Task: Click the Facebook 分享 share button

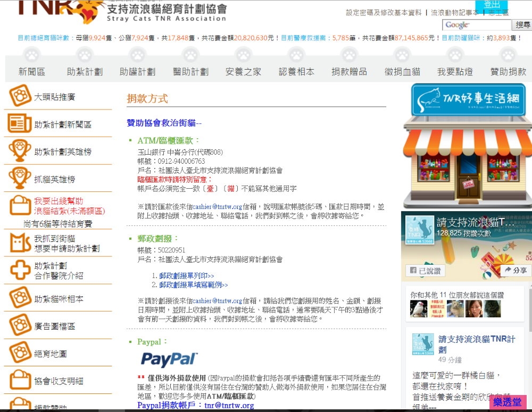Action: pyautogui.click(x=516, y=271)
